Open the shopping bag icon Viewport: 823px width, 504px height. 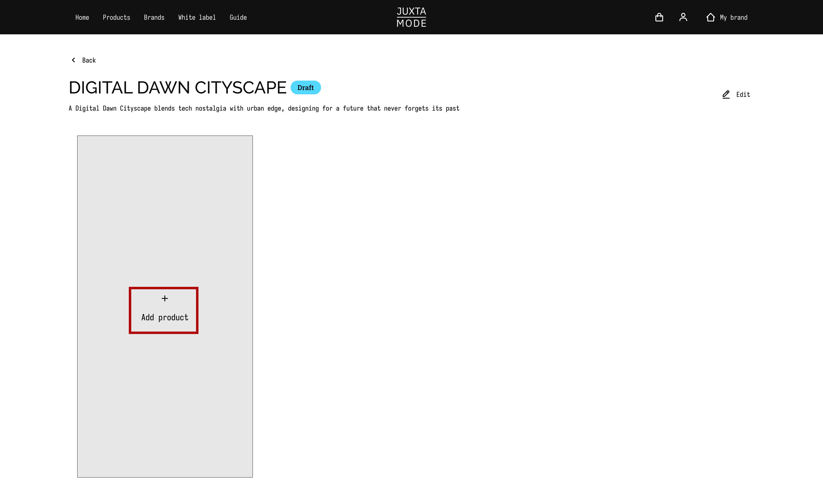pyautogui.click(x=659, y=17)
